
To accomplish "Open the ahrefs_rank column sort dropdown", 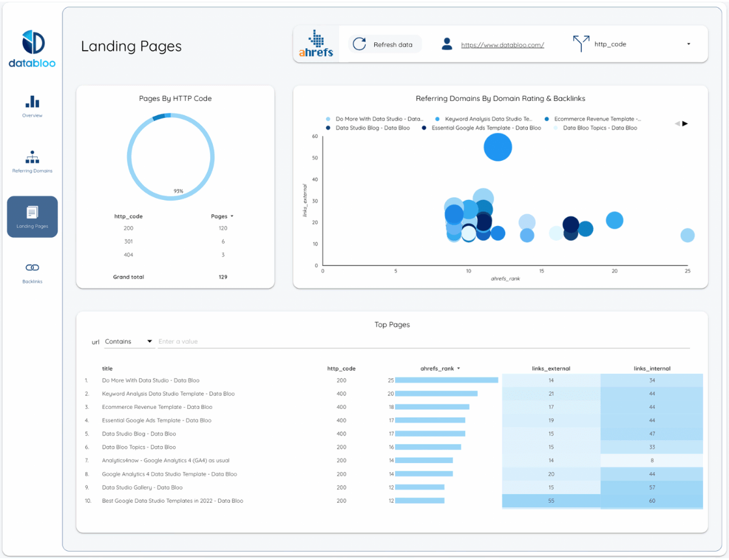I will [x=458, y=368].
